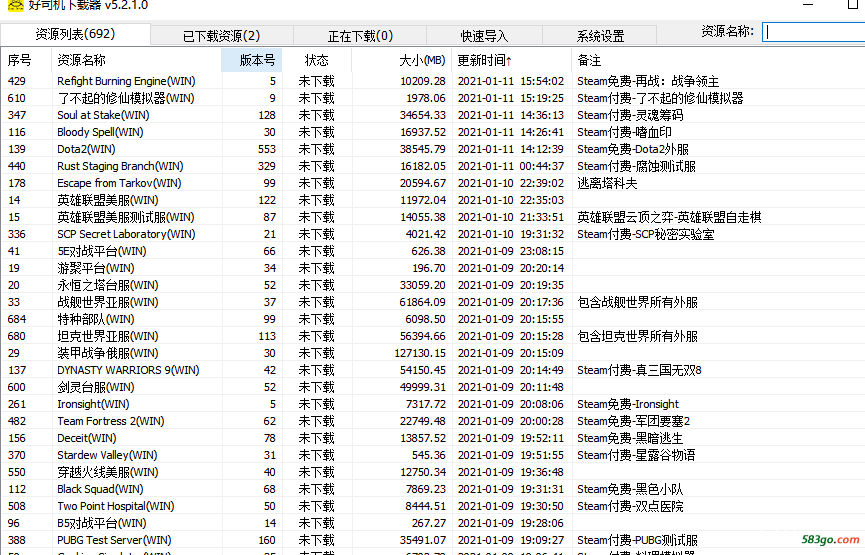This screenshot has height=555, width=865.
Task: Click size value 38545.79
Action: tap(423, 150)
